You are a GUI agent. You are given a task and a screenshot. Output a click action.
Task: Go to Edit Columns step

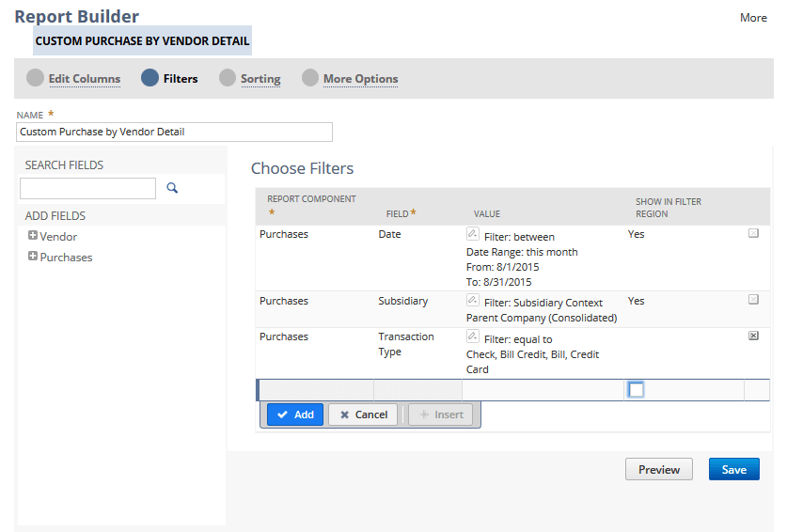click(85, 79)
